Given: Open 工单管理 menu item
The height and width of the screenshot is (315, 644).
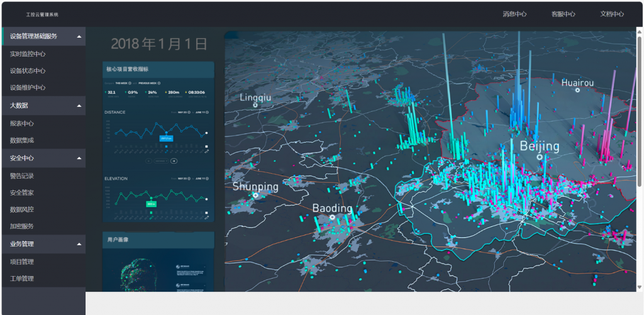Looking at the screenshot, I should [x=22, y=279].
